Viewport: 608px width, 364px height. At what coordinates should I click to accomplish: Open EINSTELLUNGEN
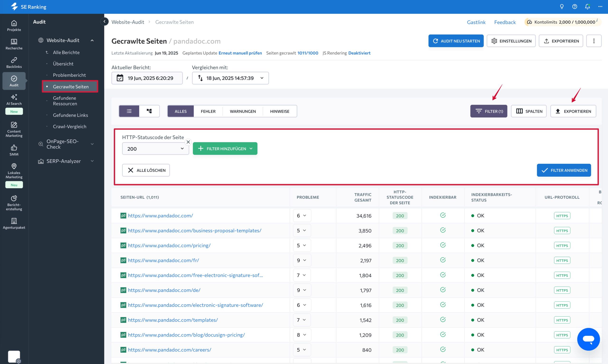click(x=511, y=41)
